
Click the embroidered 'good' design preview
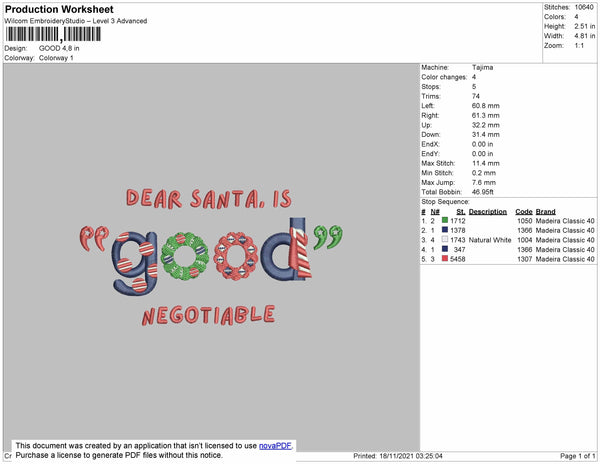[211, 256]
